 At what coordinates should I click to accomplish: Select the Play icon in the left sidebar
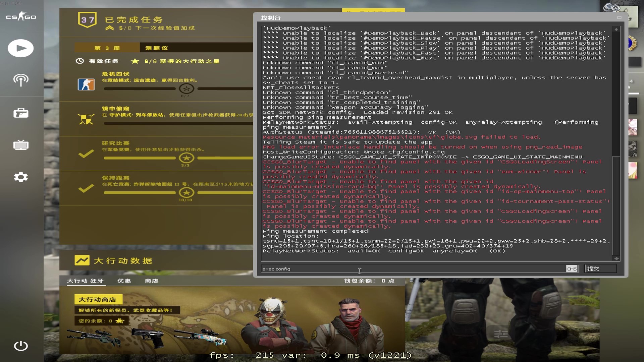click(x=21, y=48)
